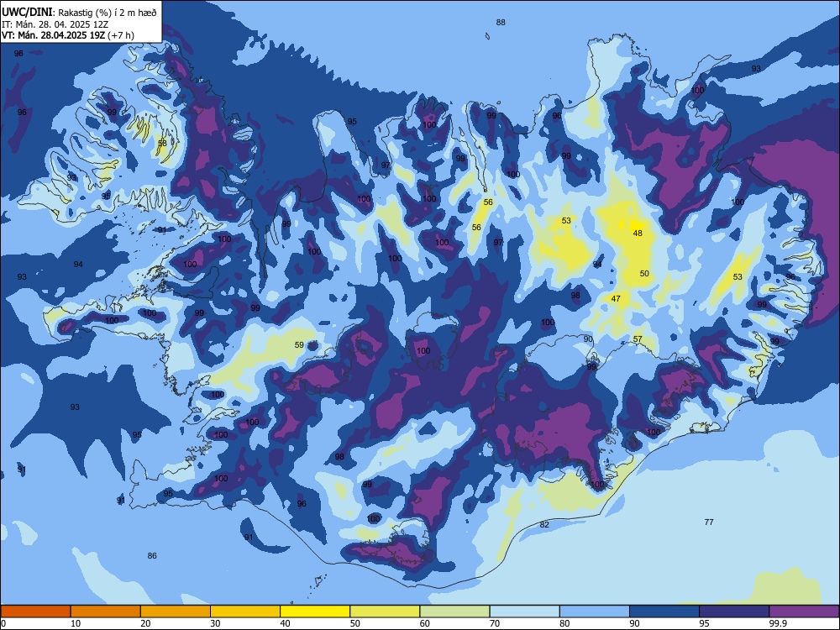Click the legend tick label '70'
The width and height of the screenshot is (840, 630).
tap(495, 623)
